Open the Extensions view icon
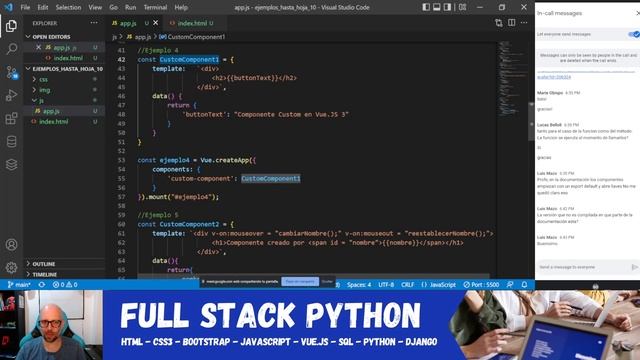The width and height of the screenshot is (640, 360). click(x=11, y=118)
